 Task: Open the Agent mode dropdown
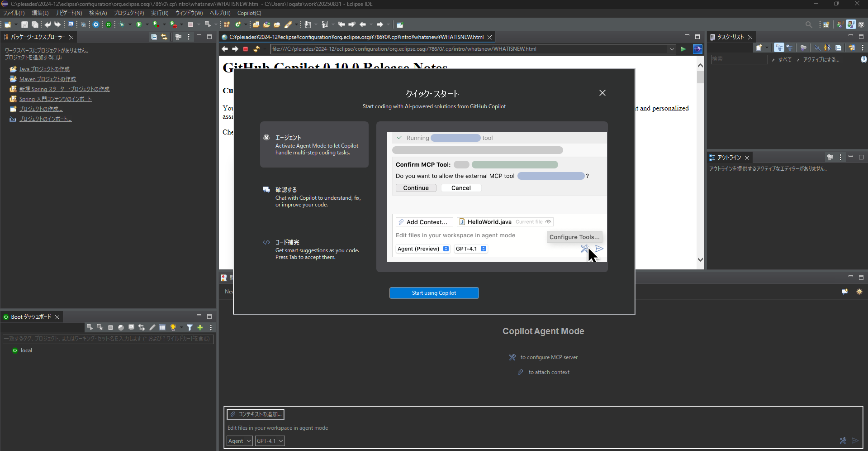pyautogui.click(x=239, y=441)
